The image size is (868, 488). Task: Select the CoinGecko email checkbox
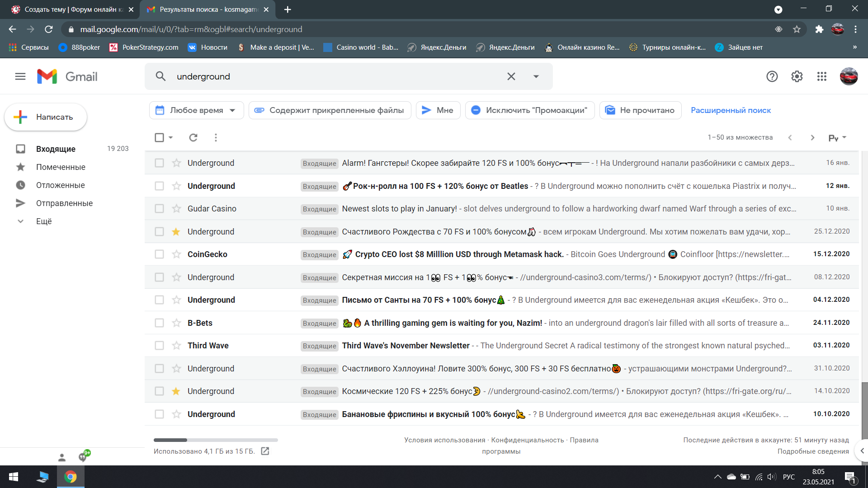point(159,254)
